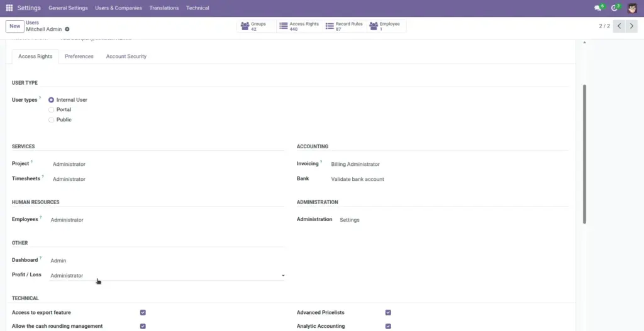Switch to the Account Security tab
Screen dimensions: 644x331
[x=126, y=56]
